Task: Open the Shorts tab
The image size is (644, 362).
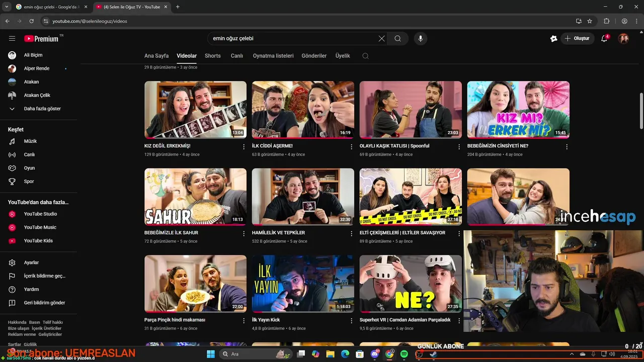Action: tap(213, 56)
